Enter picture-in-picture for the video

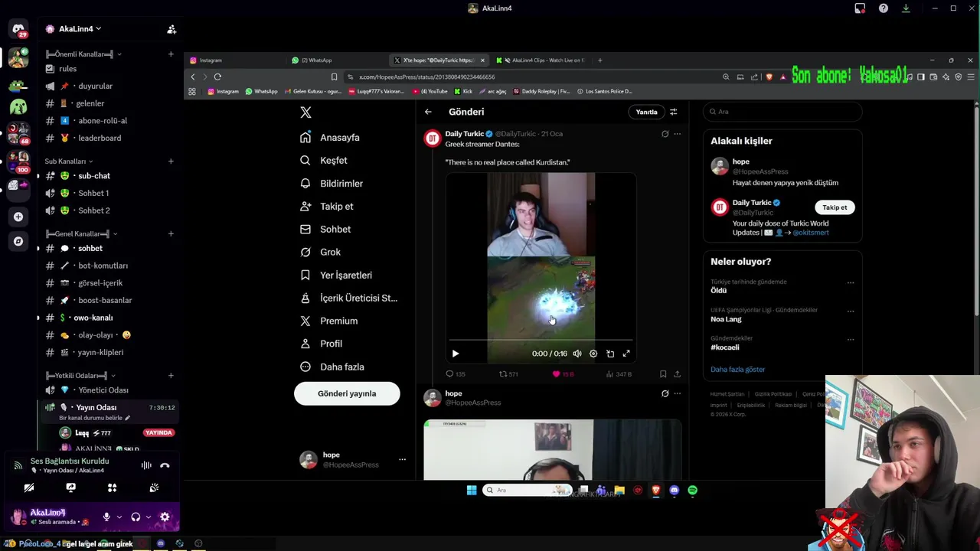click(x=610, y=354)
